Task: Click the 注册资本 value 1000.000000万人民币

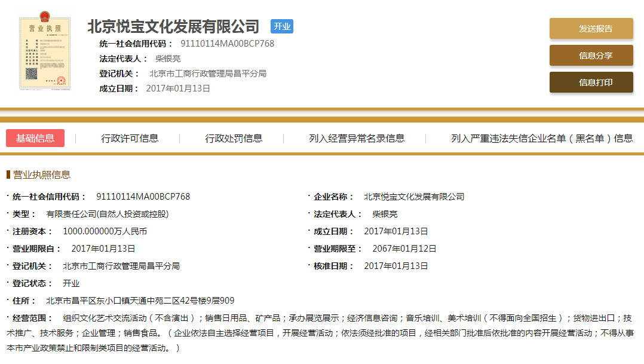Action: [x=105, y=231]
